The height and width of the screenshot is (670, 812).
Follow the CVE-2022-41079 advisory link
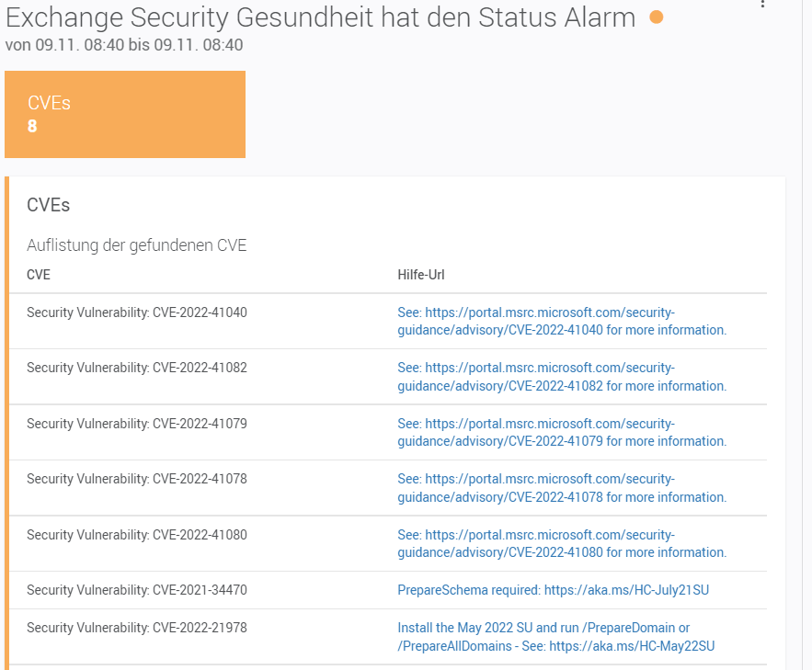[x=562, y=432]
